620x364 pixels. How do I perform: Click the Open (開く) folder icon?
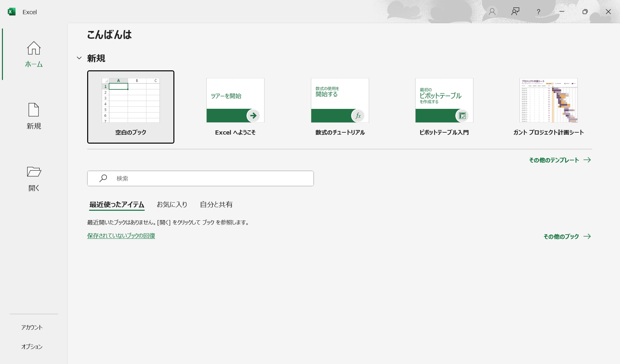pos(34,172)
